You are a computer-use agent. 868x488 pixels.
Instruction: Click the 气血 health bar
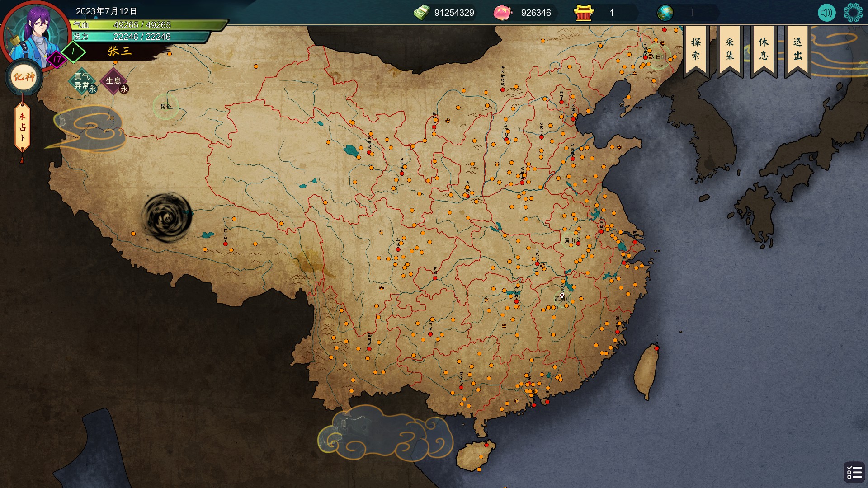tap(149, 25)
